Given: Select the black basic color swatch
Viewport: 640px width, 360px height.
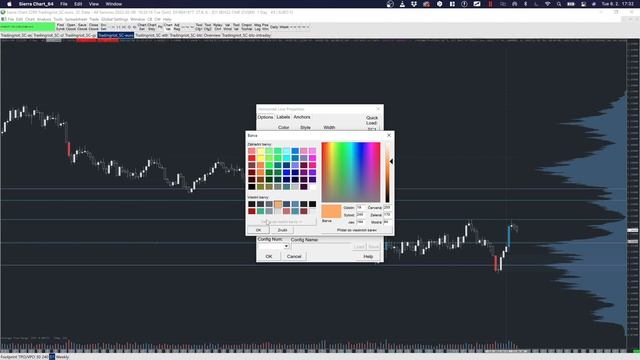Looking at the screenshot, I should pos(251,187).
